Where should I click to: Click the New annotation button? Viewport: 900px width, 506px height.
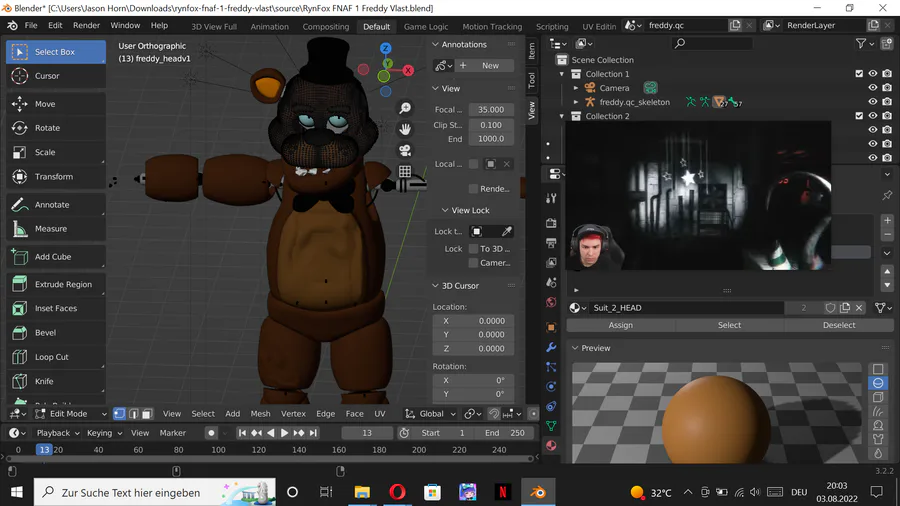tap(485, 65)
